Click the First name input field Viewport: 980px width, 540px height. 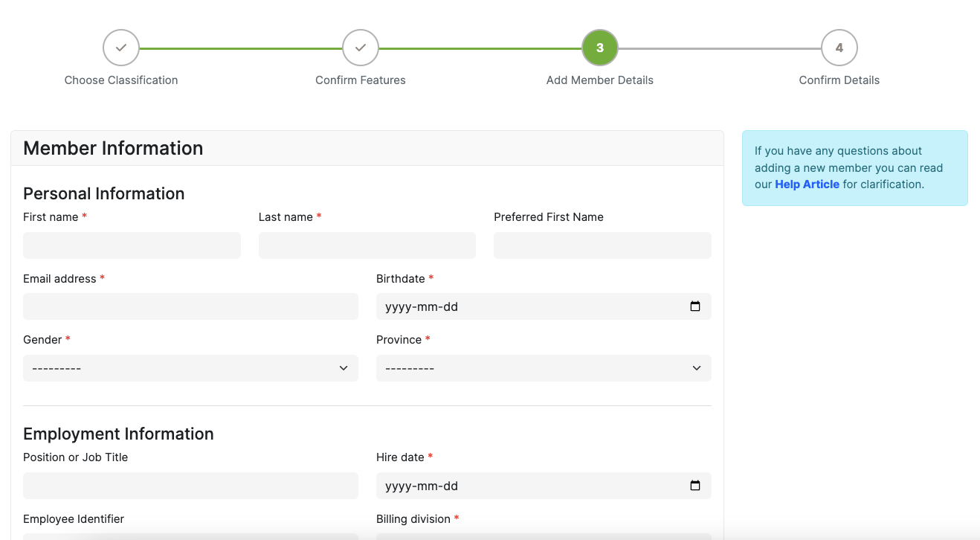(132, 245)
